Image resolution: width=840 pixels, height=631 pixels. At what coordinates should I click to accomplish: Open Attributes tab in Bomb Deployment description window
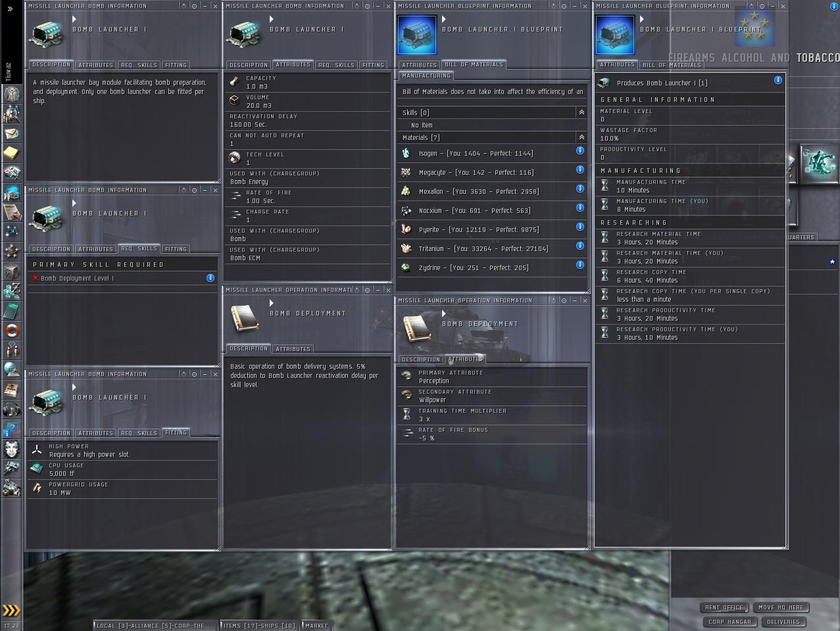(293, 349)
